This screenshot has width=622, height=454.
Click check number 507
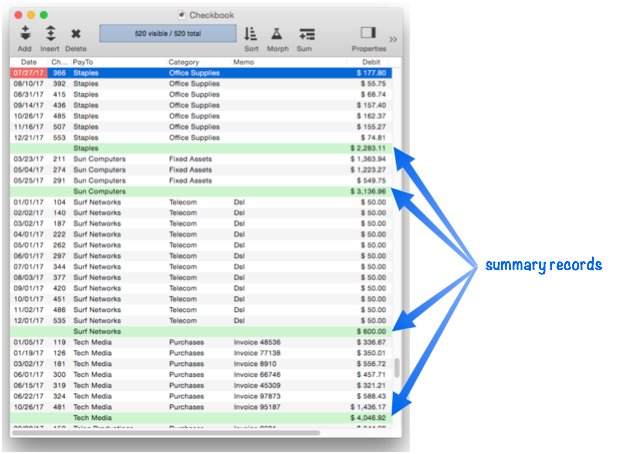coord(60,127)
